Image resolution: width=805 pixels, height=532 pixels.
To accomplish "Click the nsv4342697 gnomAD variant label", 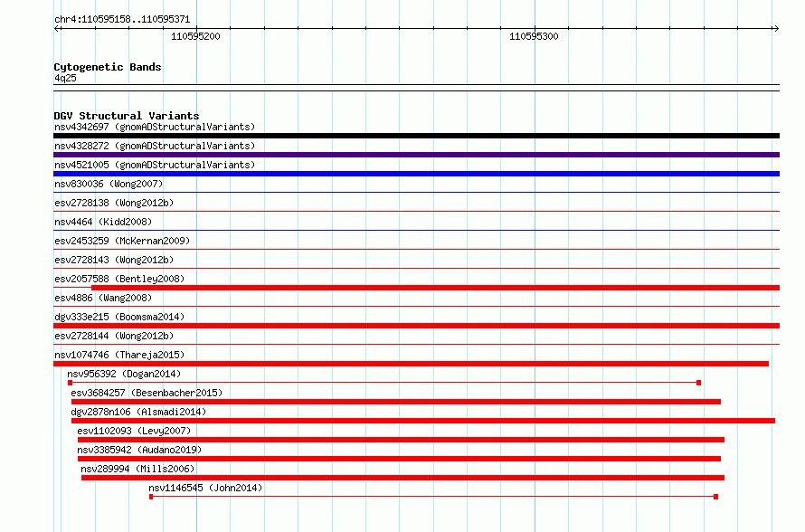I will coord(155,127).
